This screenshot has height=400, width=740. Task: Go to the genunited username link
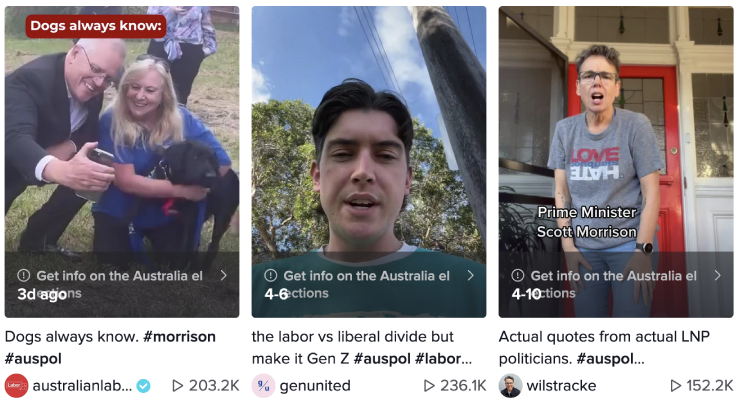pos(315,386)
